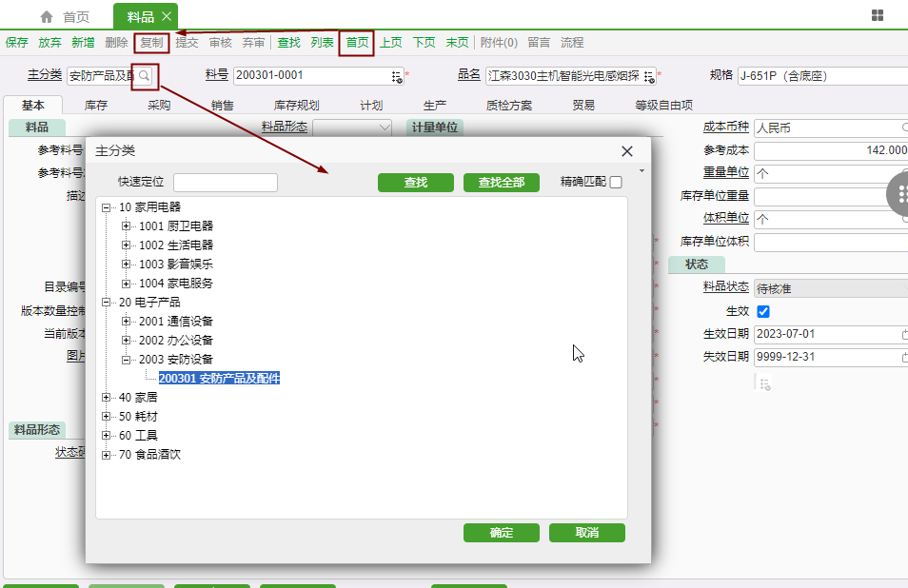This screenshot has height=588, width=908.
Task: Close the 料品 tab
Action: 167,16
